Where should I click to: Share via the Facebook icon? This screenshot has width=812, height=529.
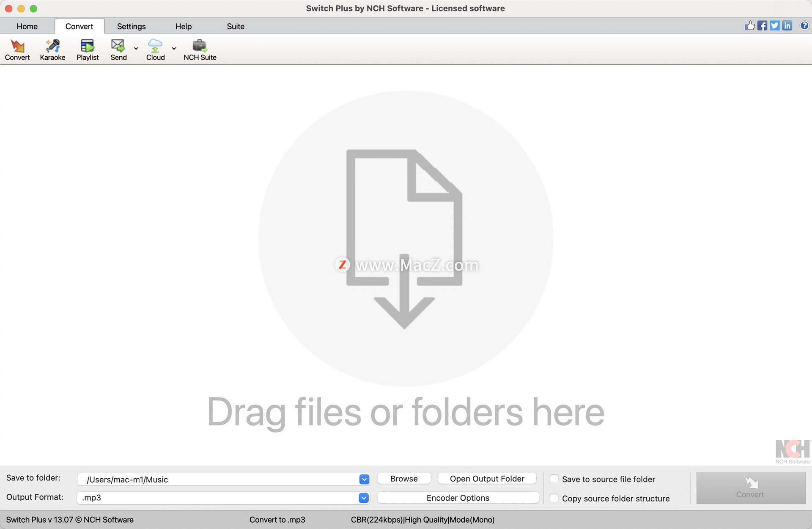point(762,26)
